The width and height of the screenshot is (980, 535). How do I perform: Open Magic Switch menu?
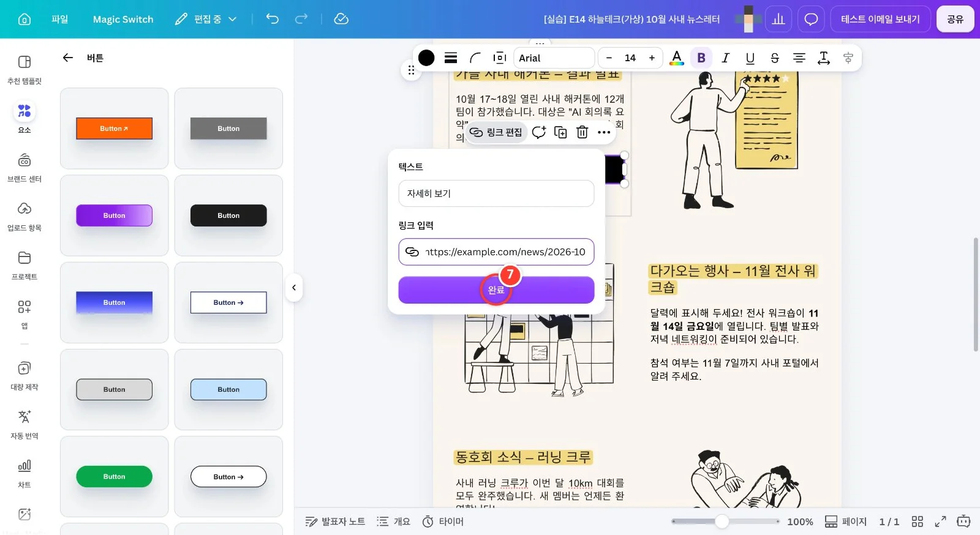tap(123, 19)
